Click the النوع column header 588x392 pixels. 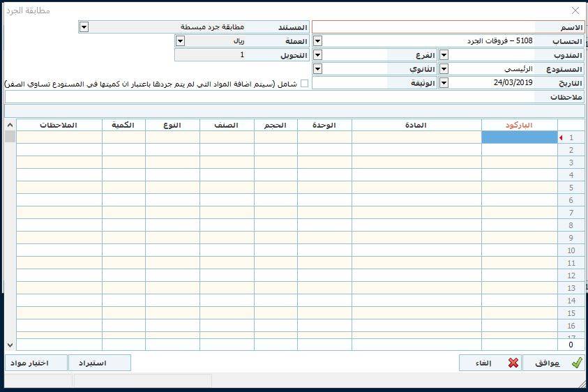172,125
